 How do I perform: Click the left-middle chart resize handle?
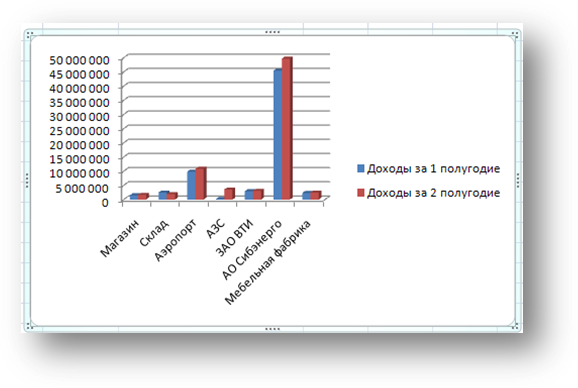click(x=27, y=181)
